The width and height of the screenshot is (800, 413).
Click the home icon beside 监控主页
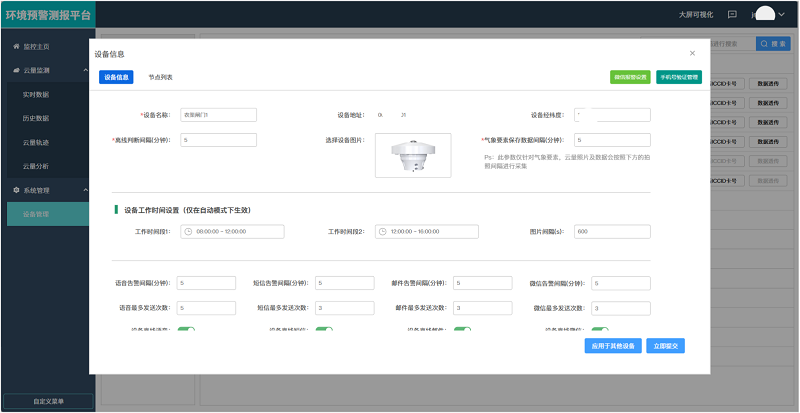click(16, 47)
